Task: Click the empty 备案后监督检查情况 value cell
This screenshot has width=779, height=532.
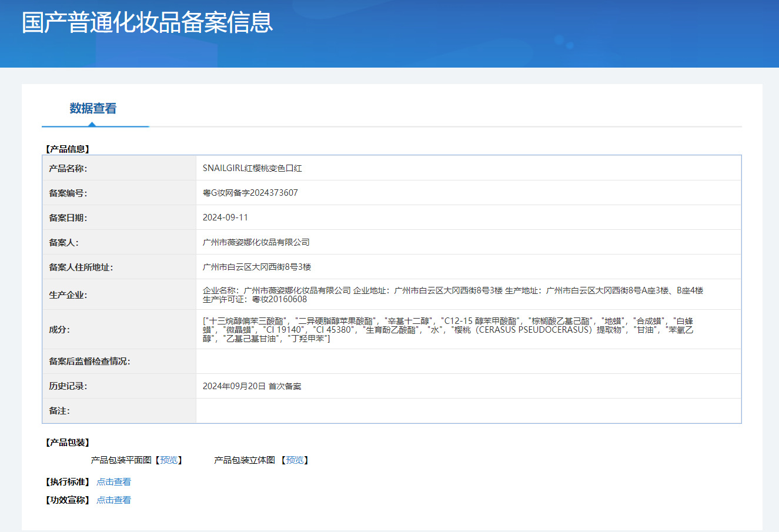Action: coord(468,362)
